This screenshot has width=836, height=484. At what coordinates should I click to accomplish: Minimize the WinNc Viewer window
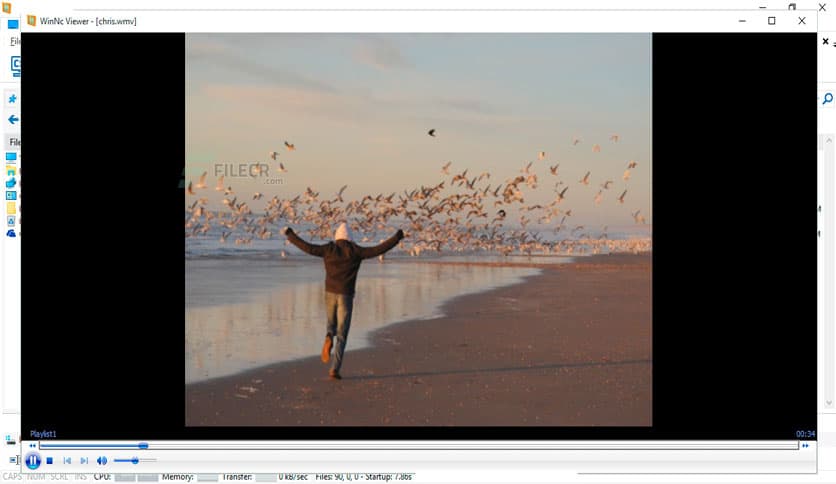[x=742, y=21]
